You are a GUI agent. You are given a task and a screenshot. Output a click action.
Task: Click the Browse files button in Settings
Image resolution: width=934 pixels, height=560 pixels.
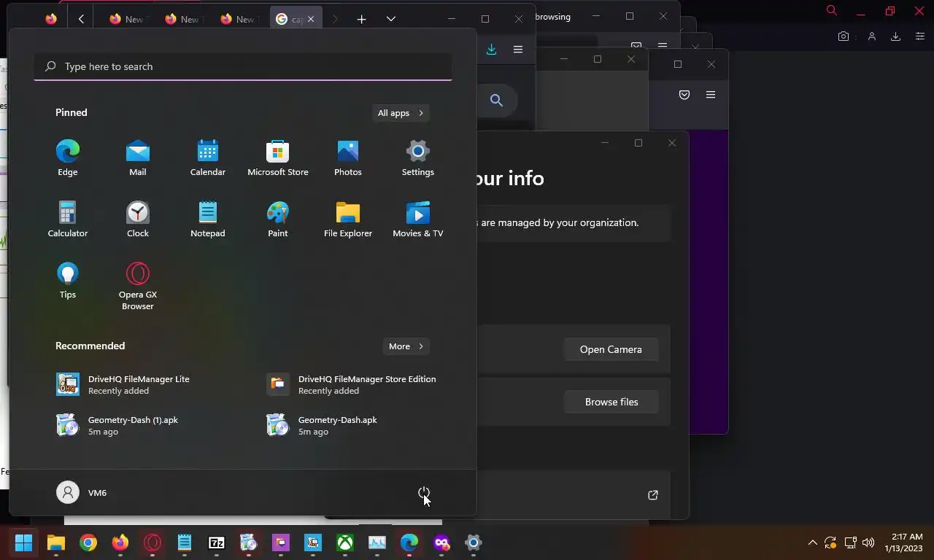tap(611, 402)
